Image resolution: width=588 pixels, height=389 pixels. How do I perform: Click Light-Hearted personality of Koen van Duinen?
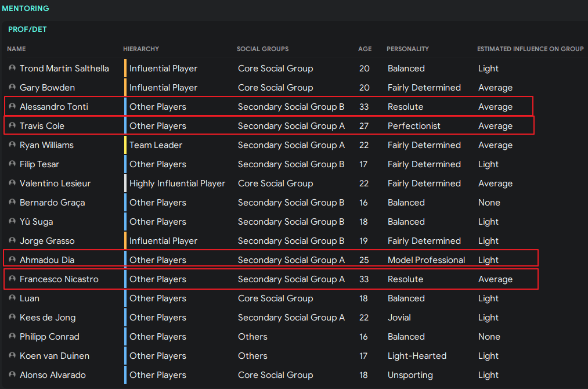(x=417, y=355)
